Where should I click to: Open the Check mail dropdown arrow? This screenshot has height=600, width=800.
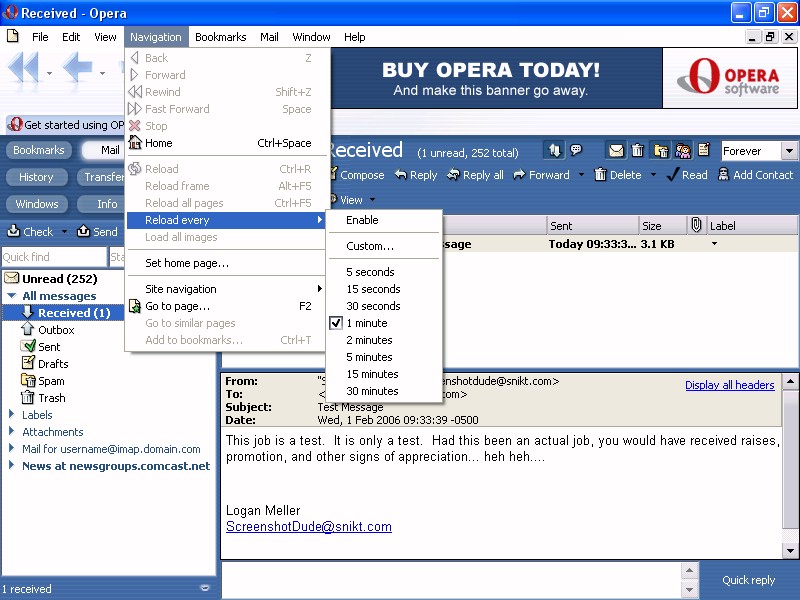click(64, 232)
